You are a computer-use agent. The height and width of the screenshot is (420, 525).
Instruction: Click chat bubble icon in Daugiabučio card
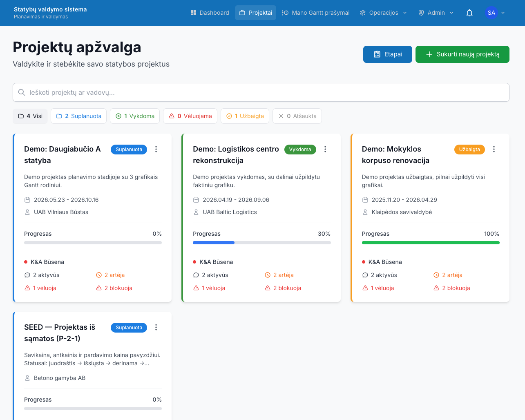(27, 275)
